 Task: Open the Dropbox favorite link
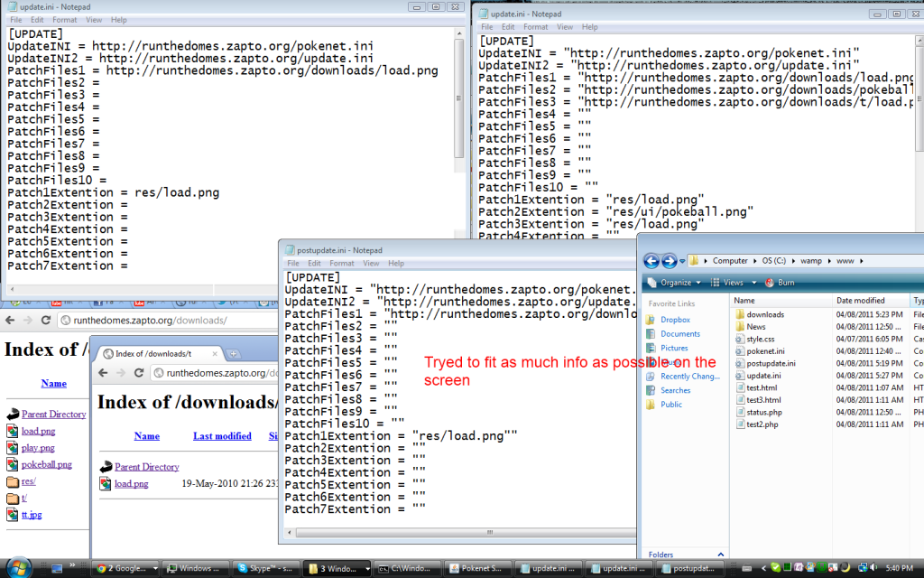click(675, 320)
